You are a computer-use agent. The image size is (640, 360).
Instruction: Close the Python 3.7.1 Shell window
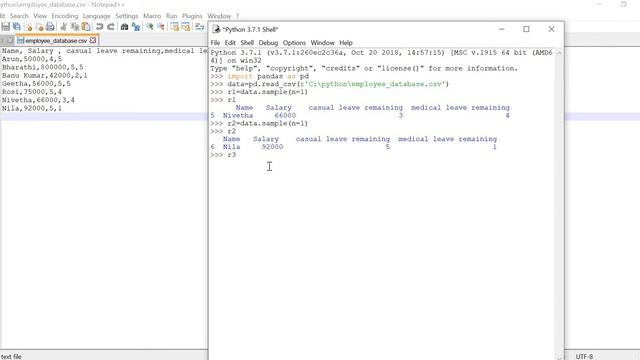(x=551, y=29)
